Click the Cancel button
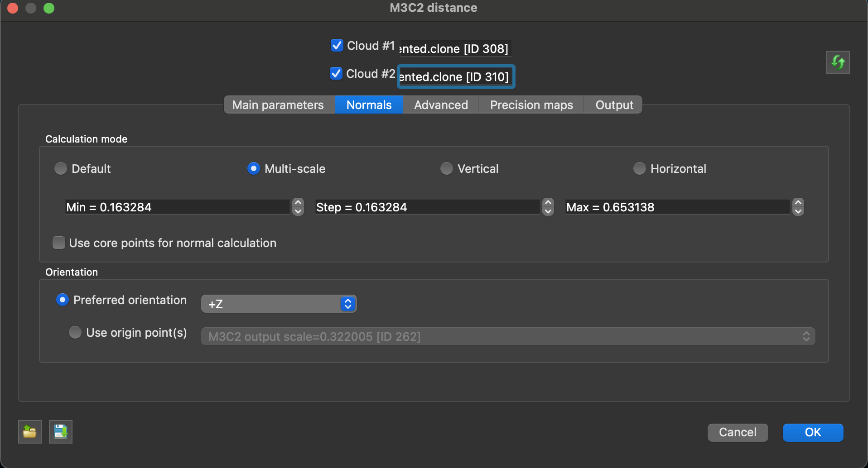The image size is (868, 468). tap(738, 432)
